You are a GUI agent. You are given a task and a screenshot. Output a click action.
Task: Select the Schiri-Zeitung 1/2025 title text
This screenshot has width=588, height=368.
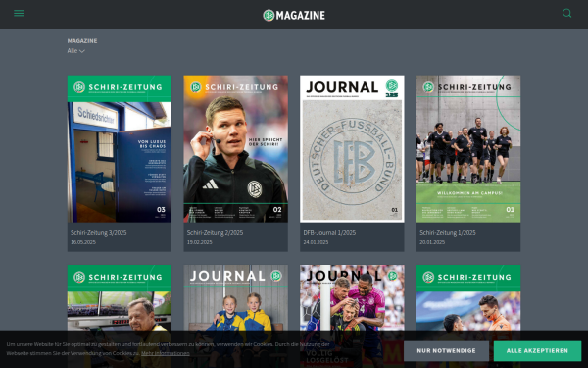click(x=448, y=232)
